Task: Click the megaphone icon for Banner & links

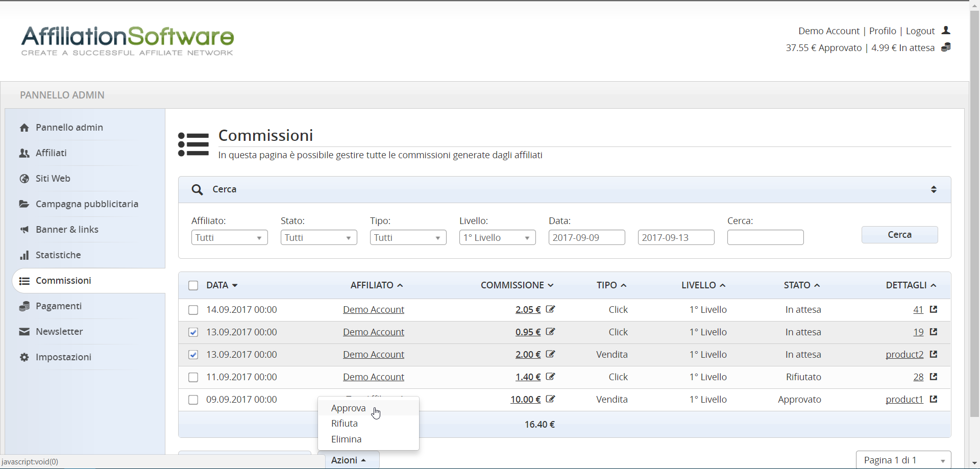Action: tap(24, 230)
